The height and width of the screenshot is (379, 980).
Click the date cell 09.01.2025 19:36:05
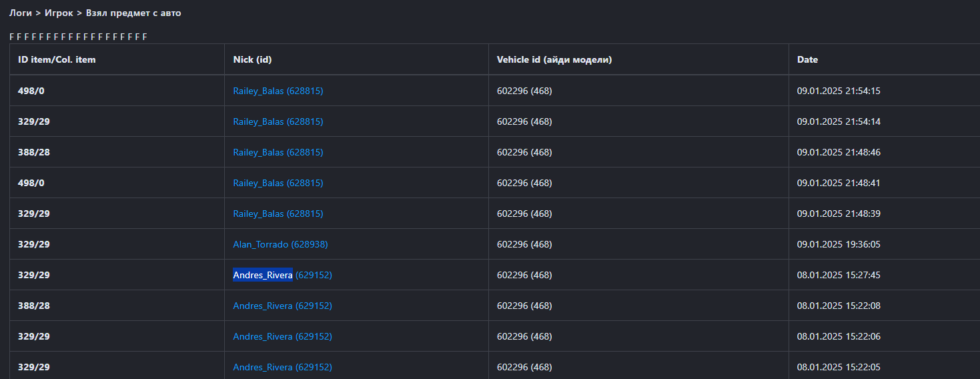(839, 244)
